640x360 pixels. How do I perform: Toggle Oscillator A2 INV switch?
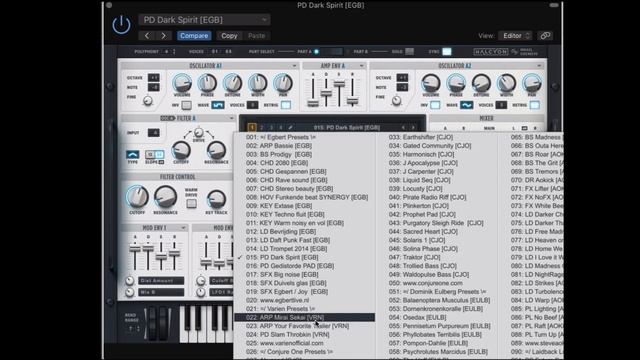(436, 105)
